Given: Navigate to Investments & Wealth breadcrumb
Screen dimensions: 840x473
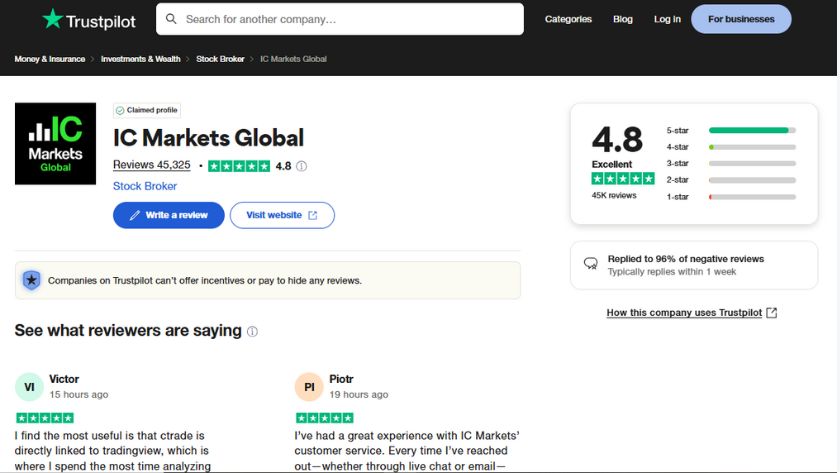Looking at the screenshot, I should (x=140, y=59).
